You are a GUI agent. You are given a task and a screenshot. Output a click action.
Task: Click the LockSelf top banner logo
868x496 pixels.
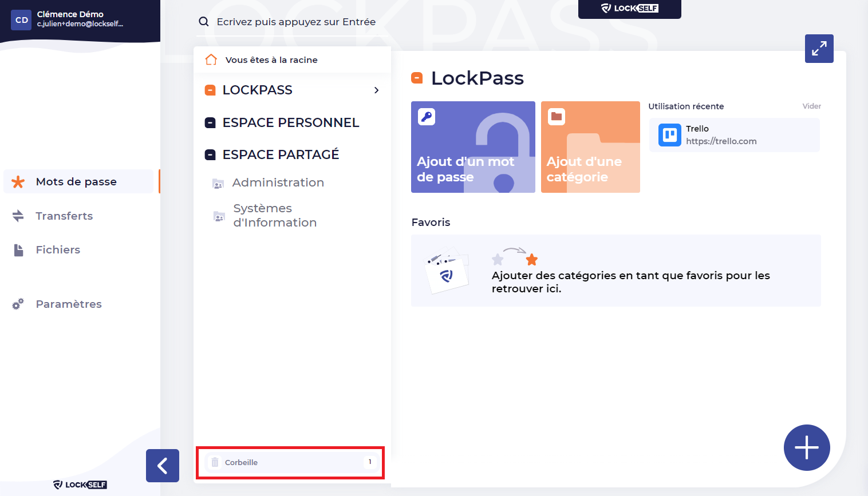tap(630, 9)
